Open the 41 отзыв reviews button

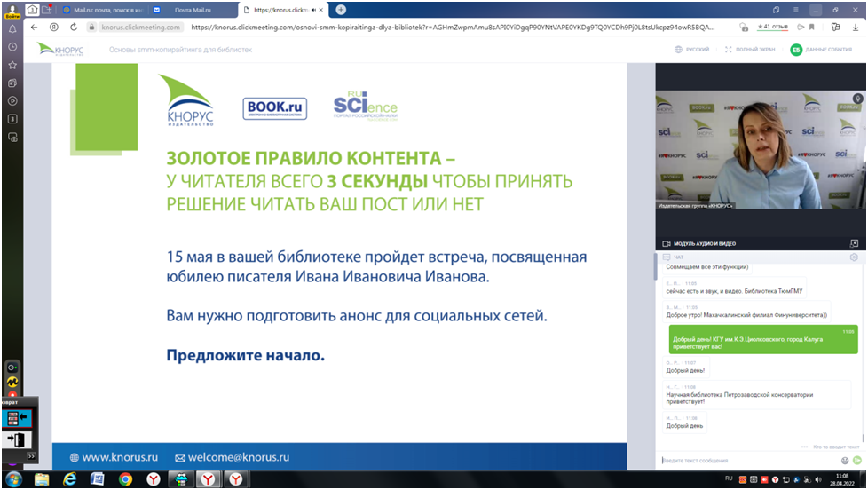click(774, 27)
